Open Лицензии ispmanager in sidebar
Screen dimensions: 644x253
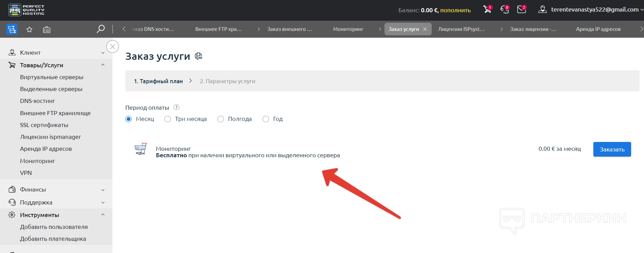click(x=50, y=137)
